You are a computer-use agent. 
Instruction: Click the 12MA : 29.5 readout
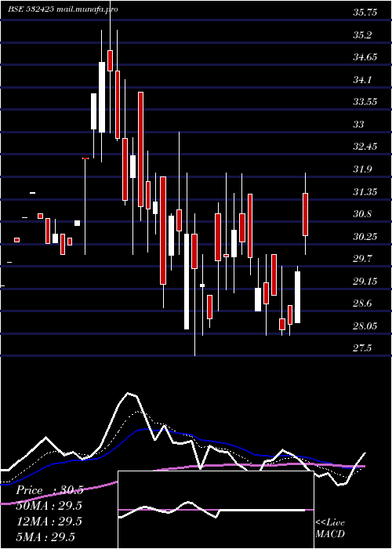click(x=49, y=522)
